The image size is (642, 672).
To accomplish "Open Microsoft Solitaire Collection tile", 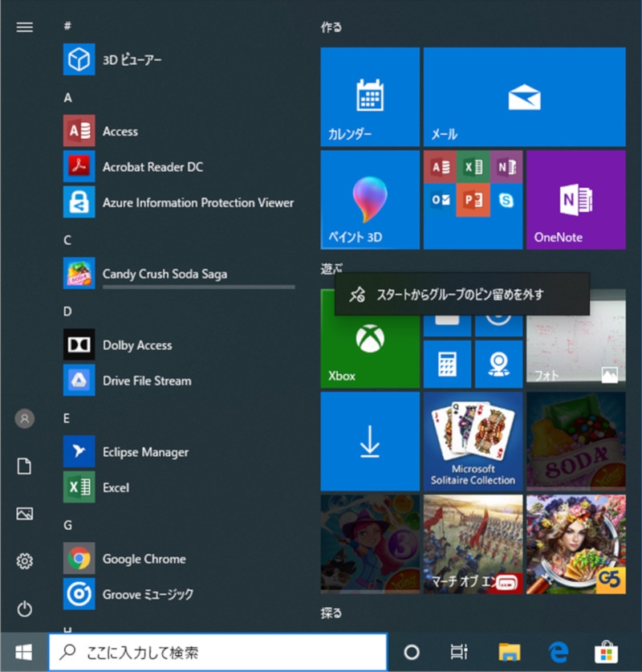I will click(x=473, y=441).
